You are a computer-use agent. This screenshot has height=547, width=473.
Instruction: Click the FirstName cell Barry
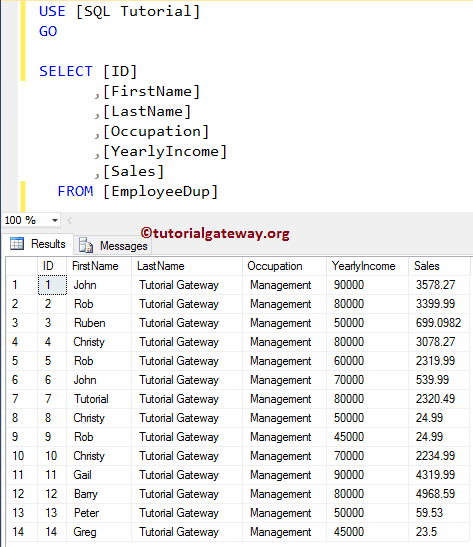pyautogui.click(x=99, y=494)
